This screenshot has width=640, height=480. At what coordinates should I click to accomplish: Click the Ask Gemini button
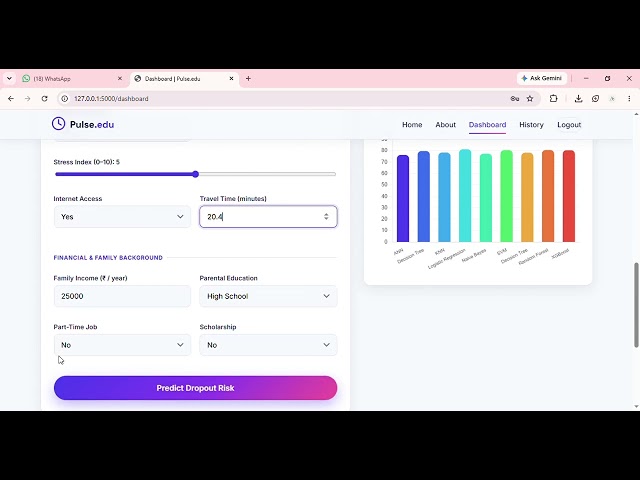coord(542,78)
